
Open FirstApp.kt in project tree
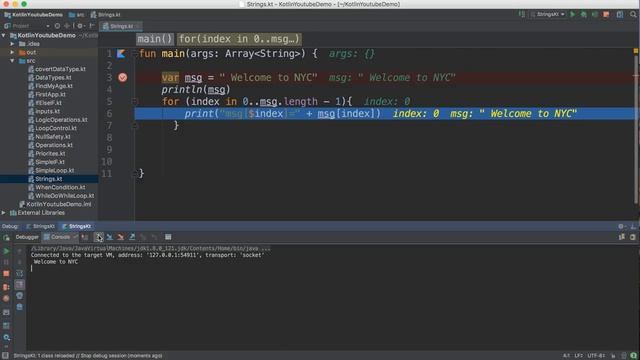(50, 94)
